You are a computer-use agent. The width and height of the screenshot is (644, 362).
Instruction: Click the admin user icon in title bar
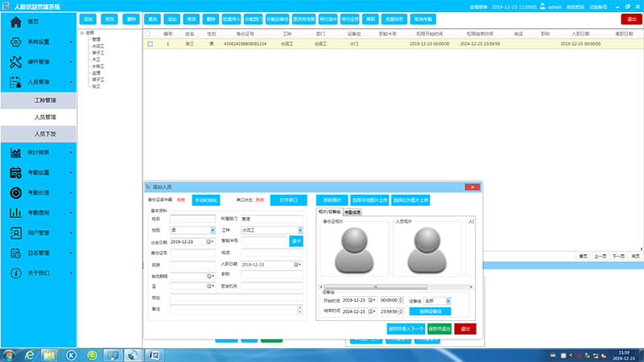(543, 6)
